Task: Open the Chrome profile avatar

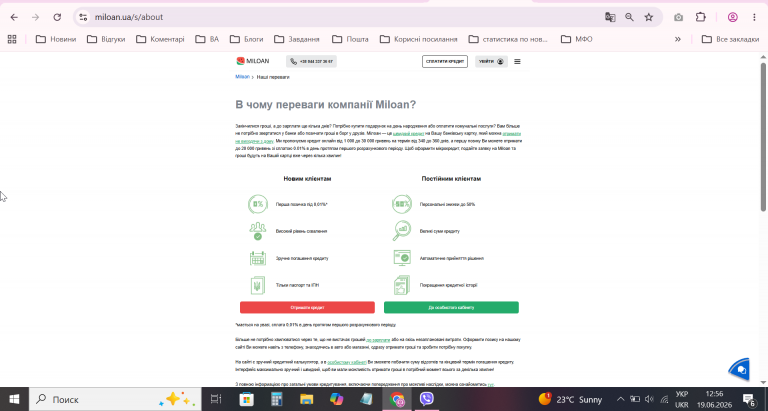Action: tap(733, 17)
